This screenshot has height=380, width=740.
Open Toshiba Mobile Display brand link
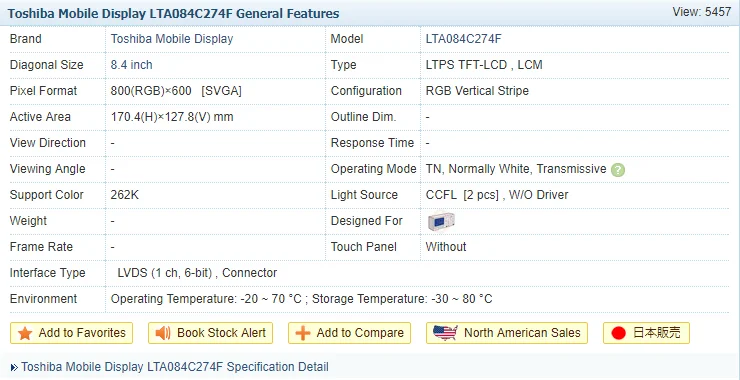click(172, 39)
